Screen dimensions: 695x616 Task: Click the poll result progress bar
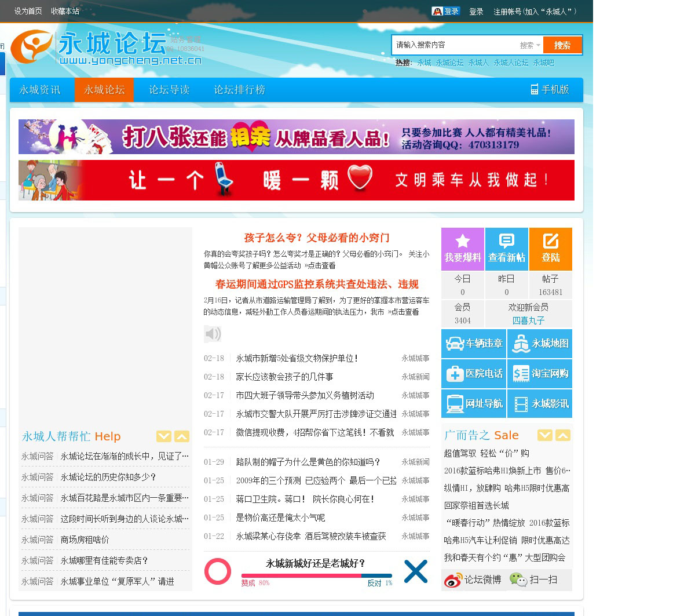[x=316, y=575]
